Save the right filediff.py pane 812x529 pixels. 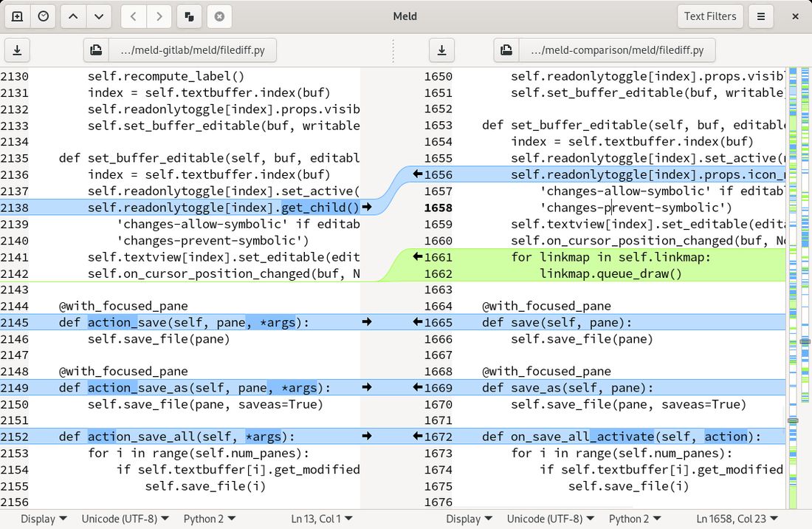click(441, 50)
